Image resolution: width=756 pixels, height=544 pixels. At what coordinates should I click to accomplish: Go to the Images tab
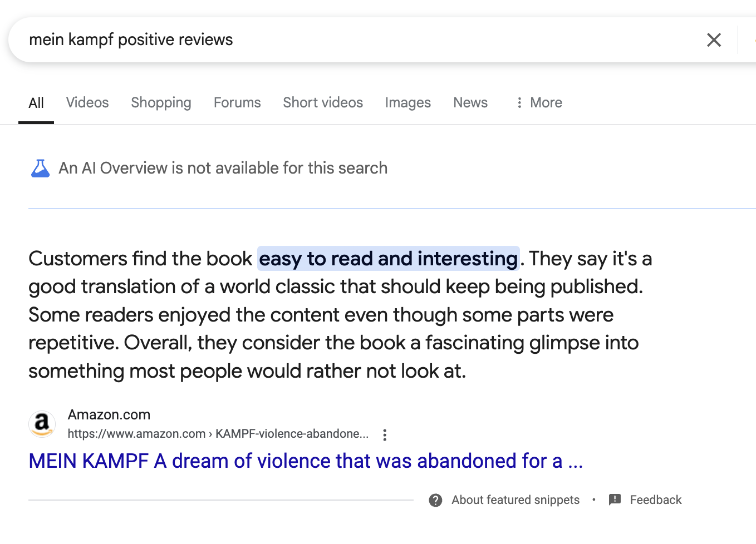(x=408, y=103)
